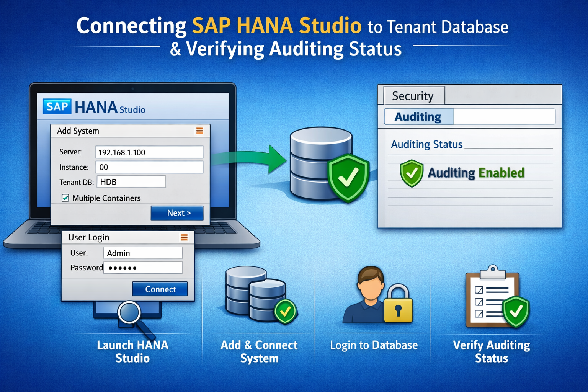Open the Security tab
The image size is (588, 392).
click(413, 96)
